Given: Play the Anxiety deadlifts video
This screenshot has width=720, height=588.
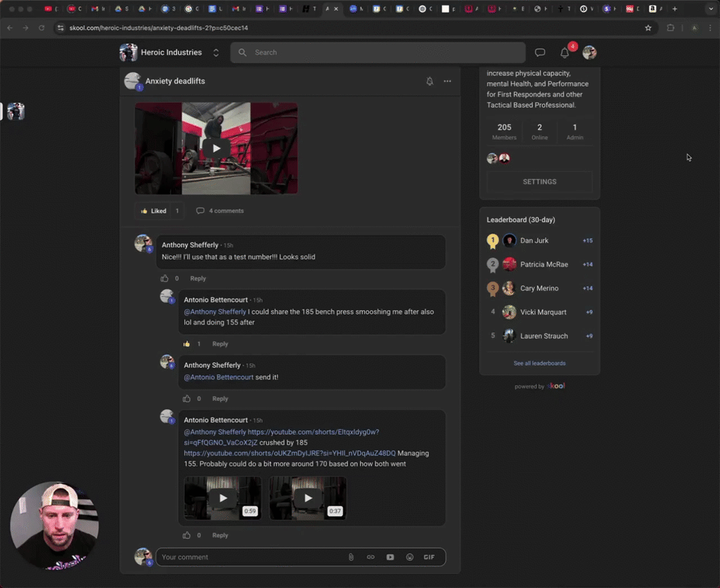Looking at the screenshot, I should click(x=217, y=148).
